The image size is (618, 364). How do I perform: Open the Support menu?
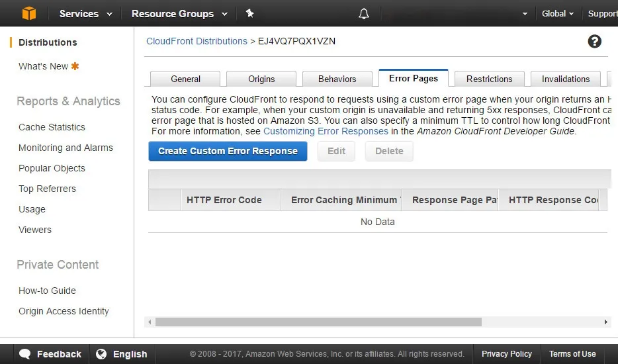tap(603, 14)
